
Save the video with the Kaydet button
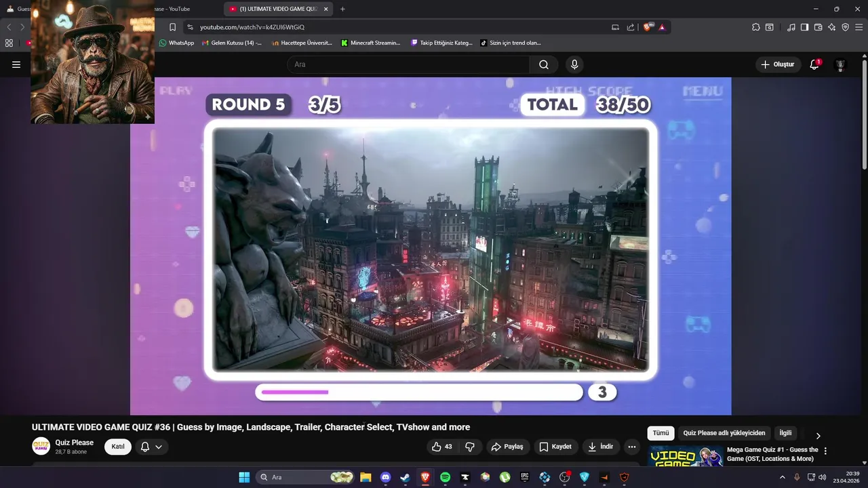555,447
